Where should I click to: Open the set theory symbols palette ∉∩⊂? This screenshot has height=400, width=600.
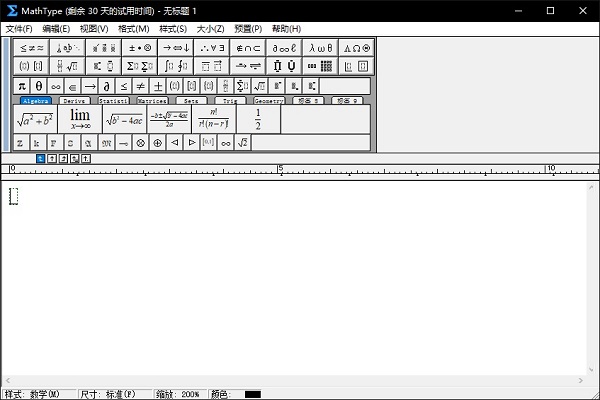[248, 48]
